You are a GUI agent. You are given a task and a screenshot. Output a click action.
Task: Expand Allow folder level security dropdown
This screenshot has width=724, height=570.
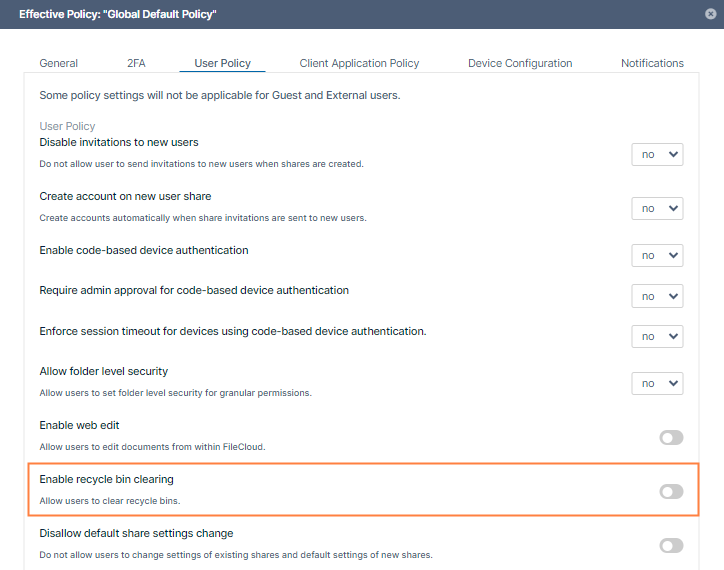coord(657,383)
